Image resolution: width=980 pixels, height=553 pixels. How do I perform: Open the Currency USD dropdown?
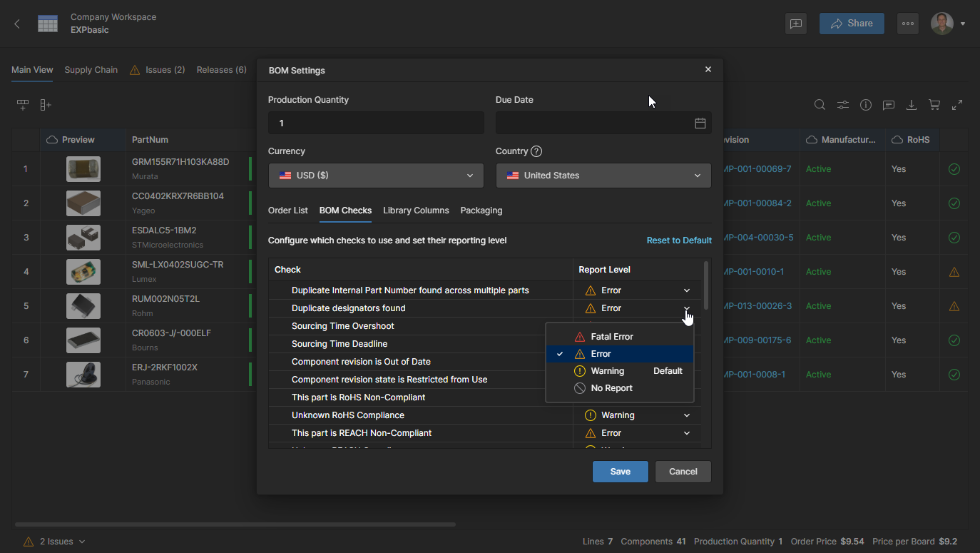(376, 176)
